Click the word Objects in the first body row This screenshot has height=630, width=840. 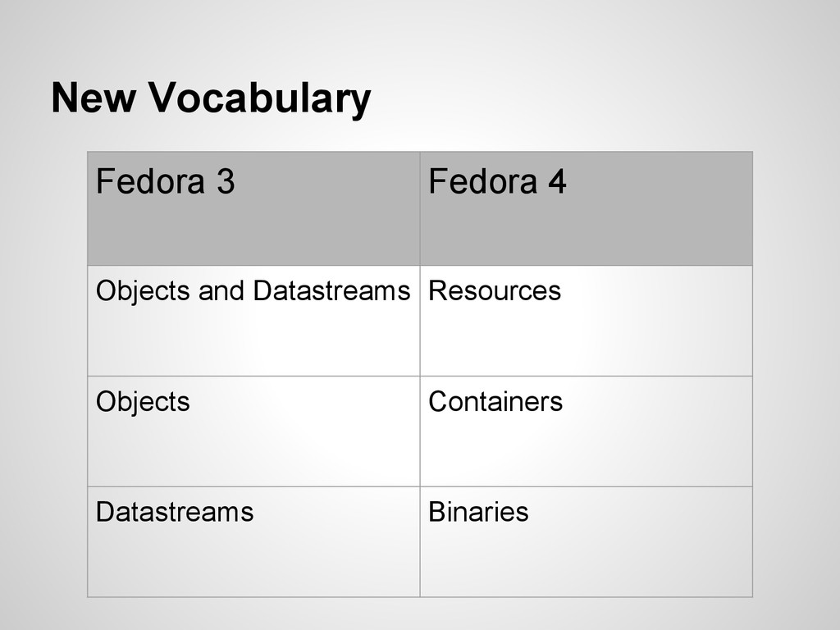pos(143,291)
